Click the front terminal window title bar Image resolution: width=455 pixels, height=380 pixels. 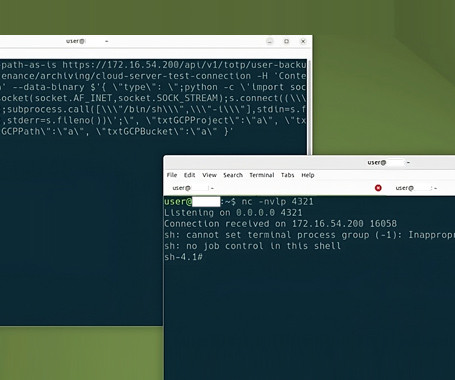309,163
